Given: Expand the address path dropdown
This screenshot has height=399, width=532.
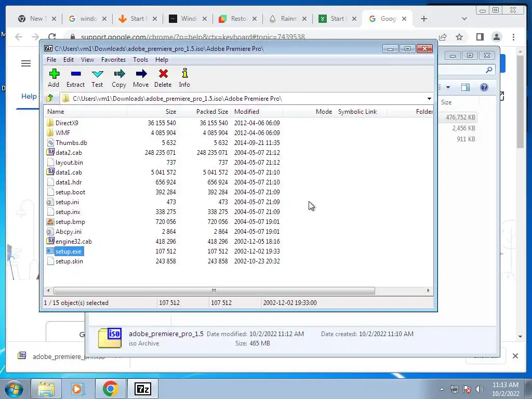Looking at the screenshot, I should tap(429, 98).
